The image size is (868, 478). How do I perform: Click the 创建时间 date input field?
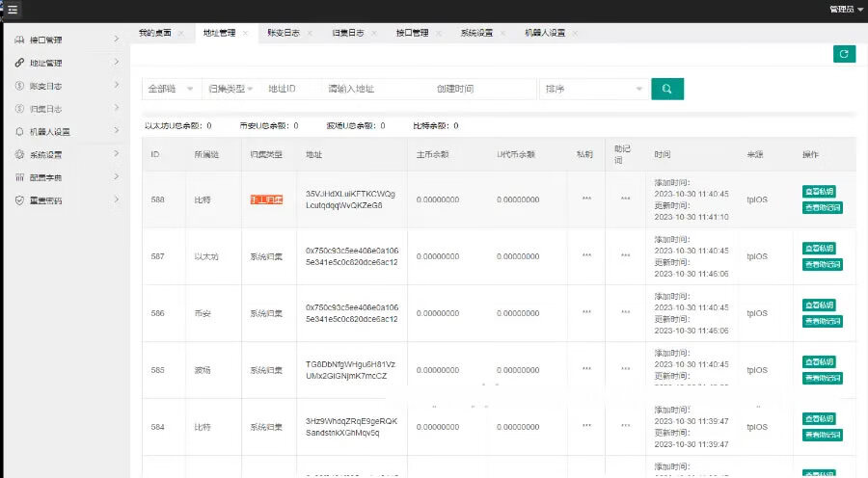tap(482, 89)
